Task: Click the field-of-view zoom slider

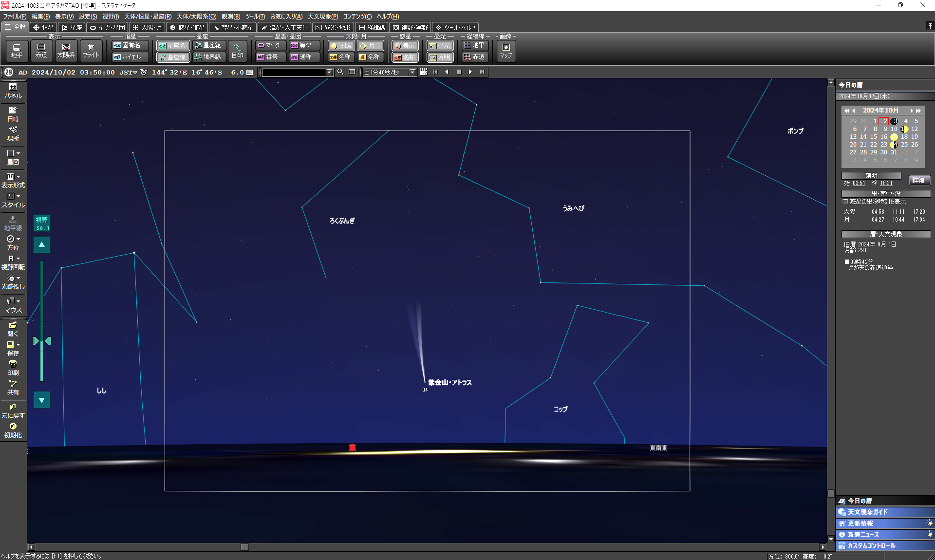Action: 42,341
